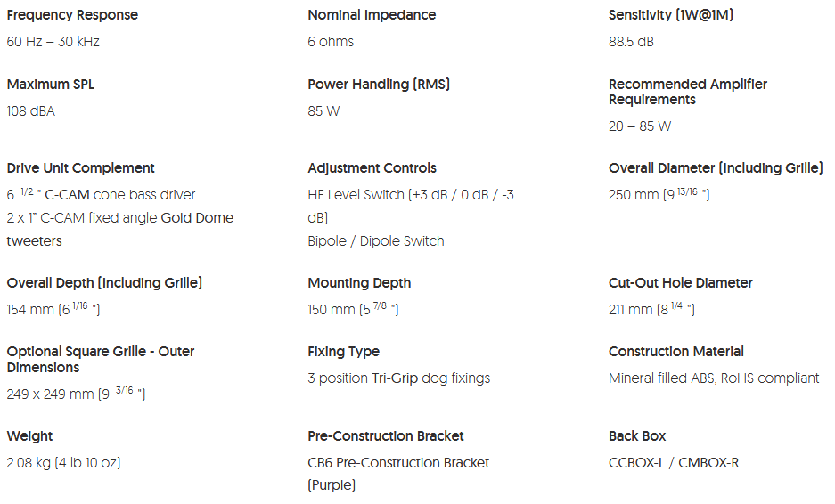The height and width of the screenshot is (504, 835).
Task: Select the 20 – 85 W amplifier value
Action: pyautogui.click(x=640, y=126)
